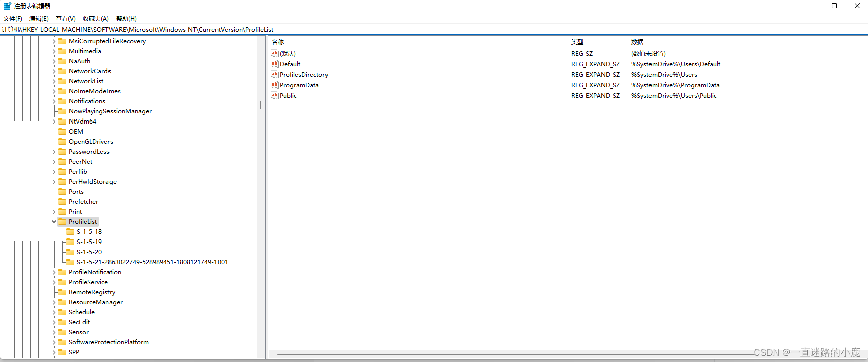868x362 pixels.
Task: Select the S-1-5-20 folder icon
Action: pyautogui.click(x=70, y=252)
